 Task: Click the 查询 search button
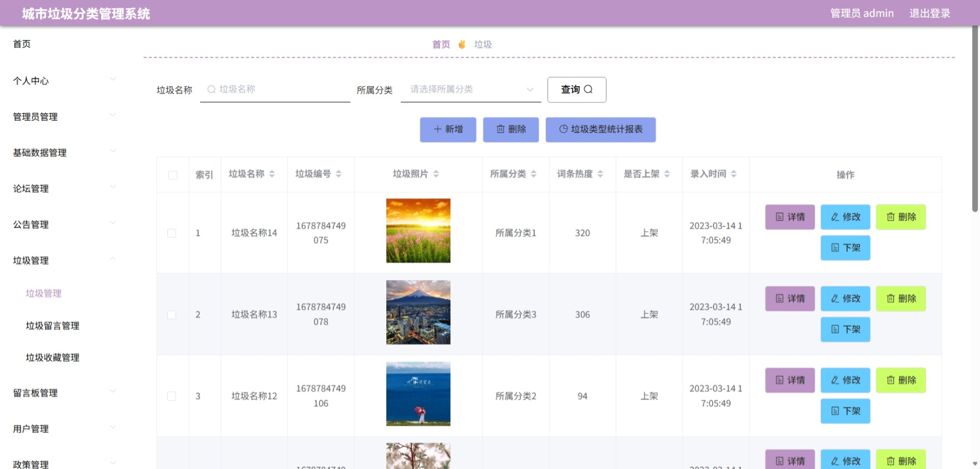coord(576,89)
